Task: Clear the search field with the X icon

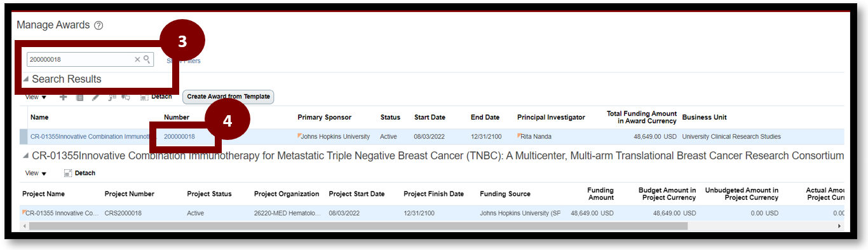Action: 137,59
